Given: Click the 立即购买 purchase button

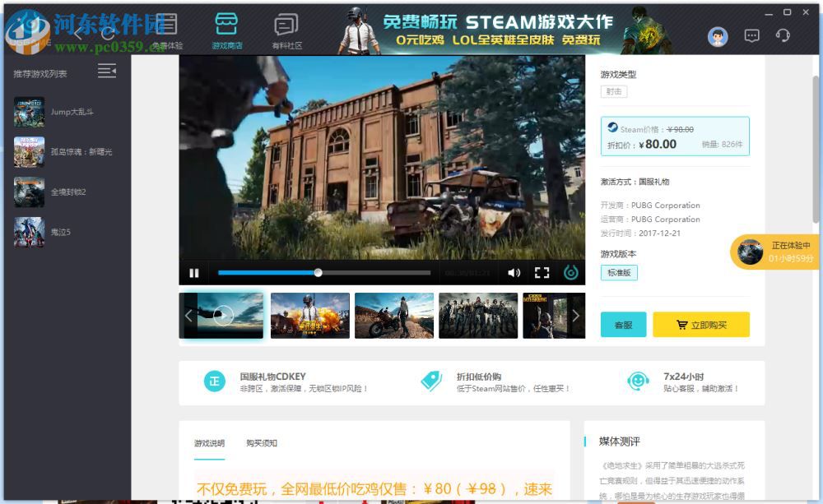Looking at the screenshot, I should pos(700,325).
